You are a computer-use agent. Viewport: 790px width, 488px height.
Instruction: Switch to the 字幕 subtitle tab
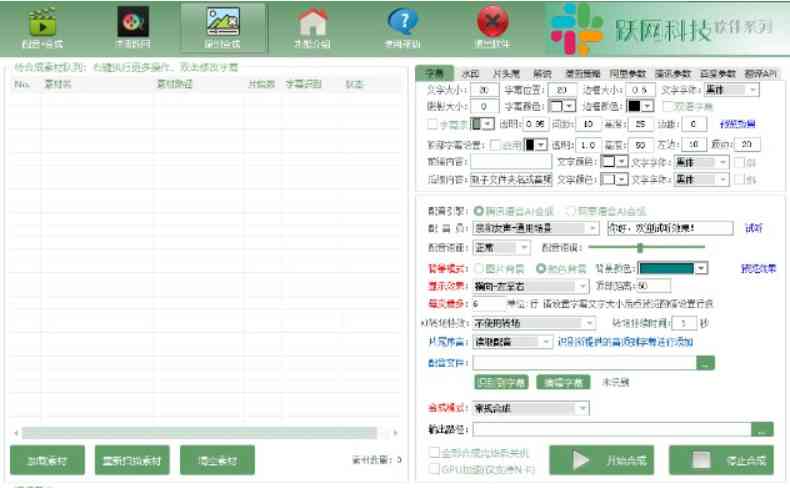coord(434,74)
